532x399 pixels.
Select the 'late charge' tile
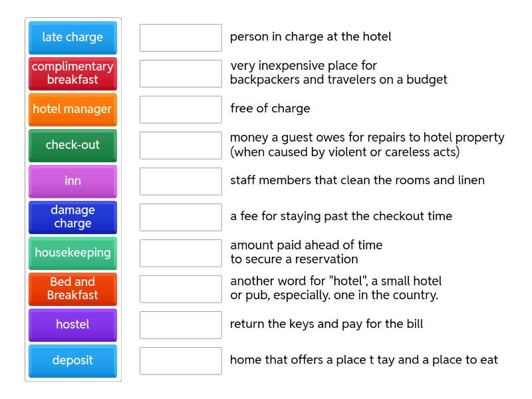pos(72,37)
